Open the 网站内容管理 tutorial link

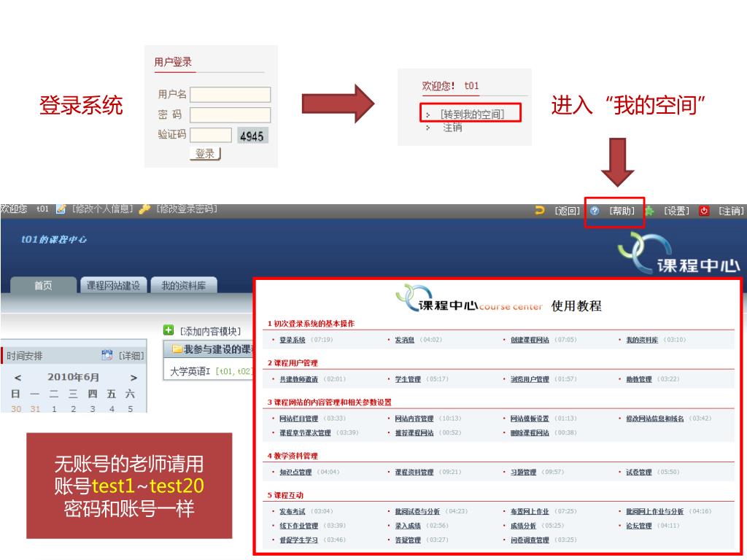[414, 419]
